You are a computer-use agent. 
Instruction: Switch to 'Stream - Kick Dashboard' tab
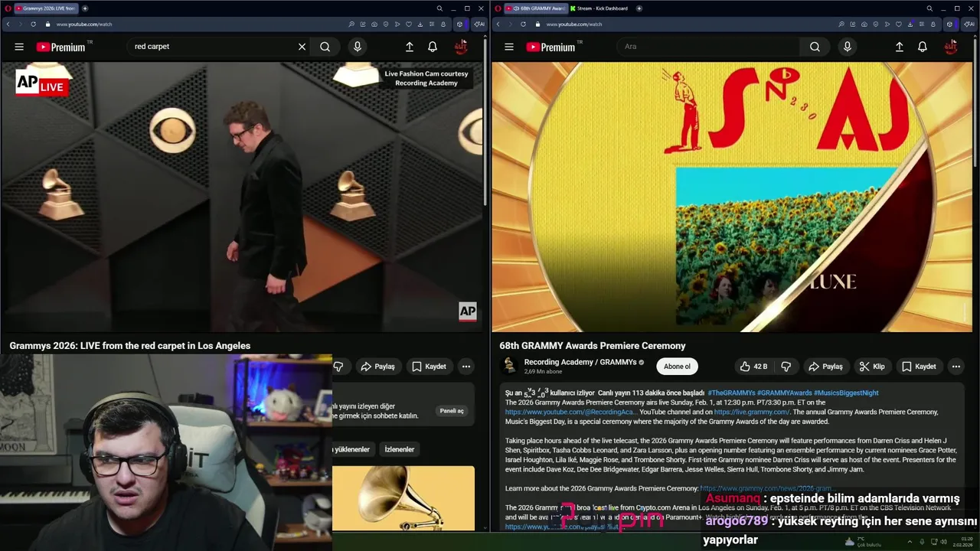[599, 8]
